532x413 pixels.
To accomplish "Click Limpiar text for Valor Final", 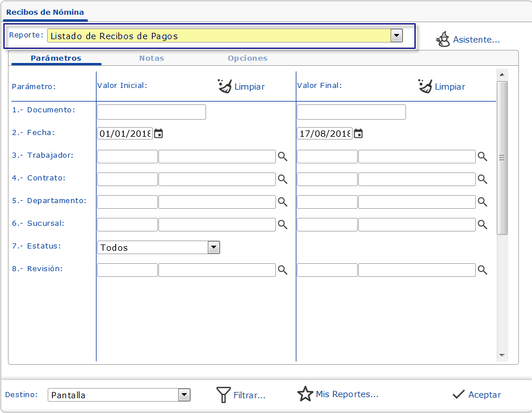I will tap(450, 87).
